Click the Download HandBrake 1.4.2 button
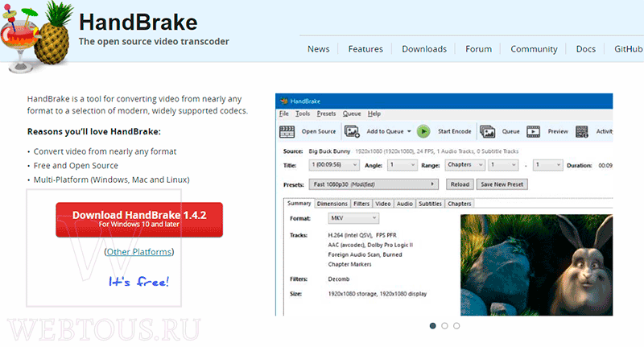 coord(139,219)
